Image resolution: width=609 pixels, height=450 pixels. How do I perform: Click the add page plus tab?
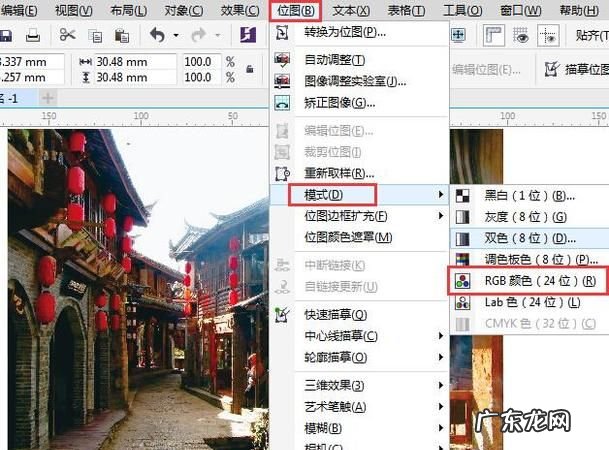point(48,98)
